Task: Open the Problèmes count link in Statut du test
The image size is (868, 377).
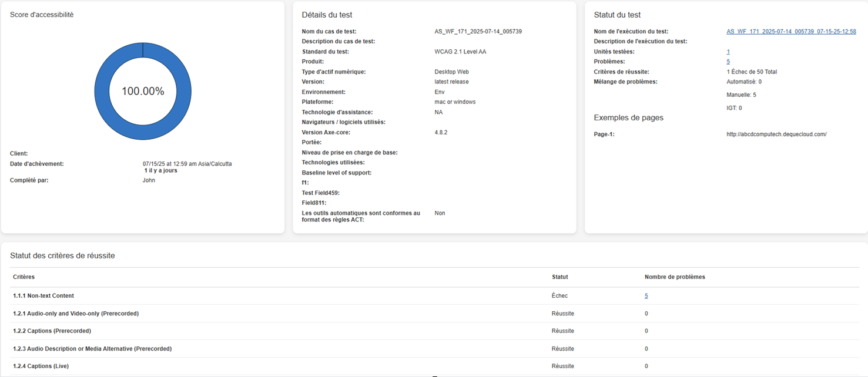Action: pos(728,62)
